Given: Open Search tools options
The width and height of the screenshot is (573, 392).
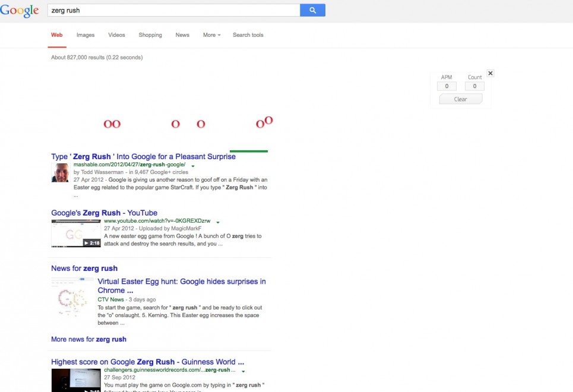Looking at the screenshot, I should point(248,35).
